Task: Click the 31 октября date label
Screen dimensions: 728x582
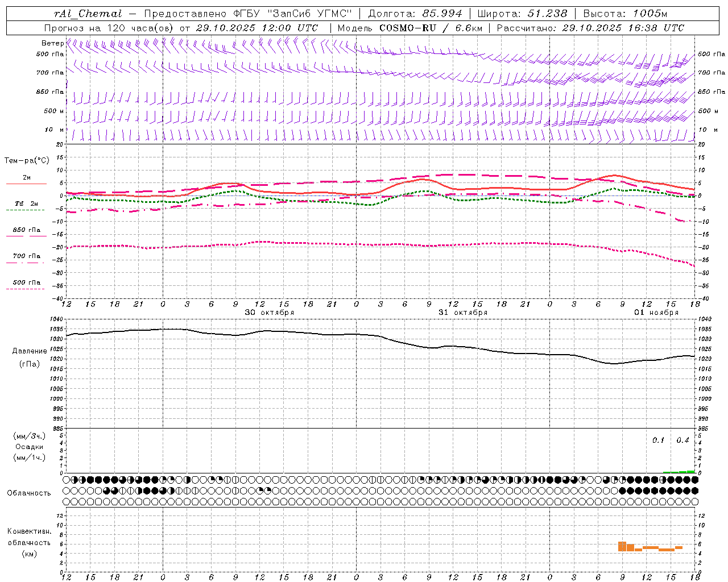Action: 463,313
